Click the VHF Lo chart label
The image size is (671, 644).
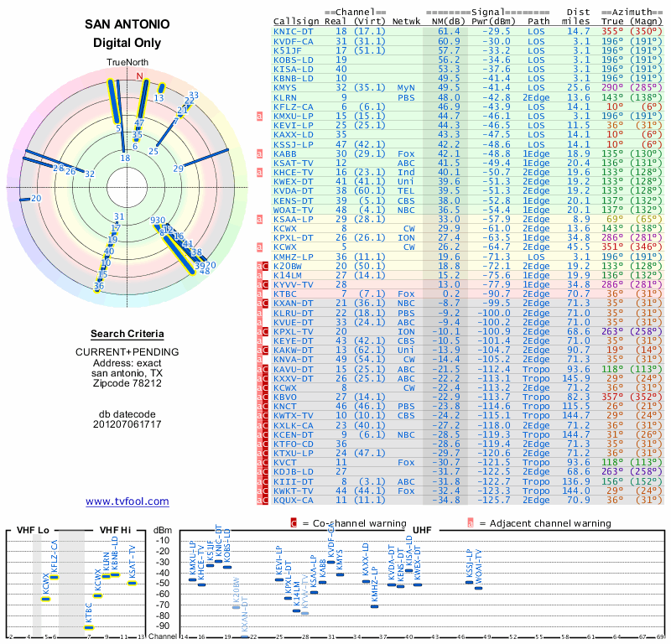[33, 530]
